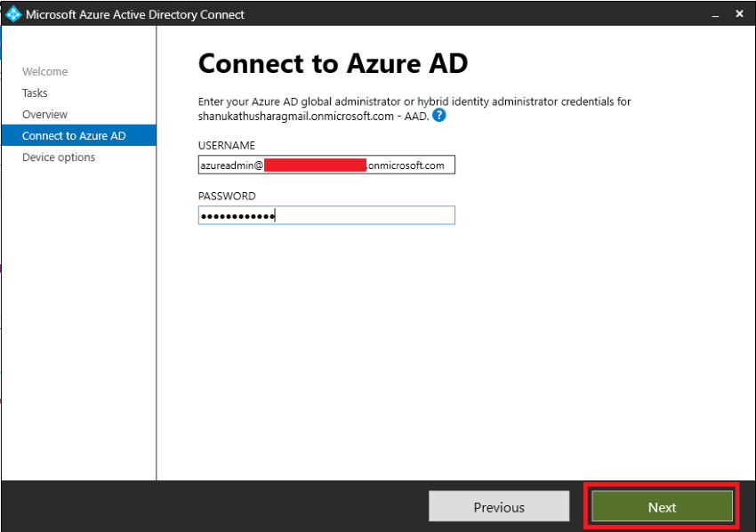
Task: Open the blue help question mark icon
Action: (x=438, y=116)
